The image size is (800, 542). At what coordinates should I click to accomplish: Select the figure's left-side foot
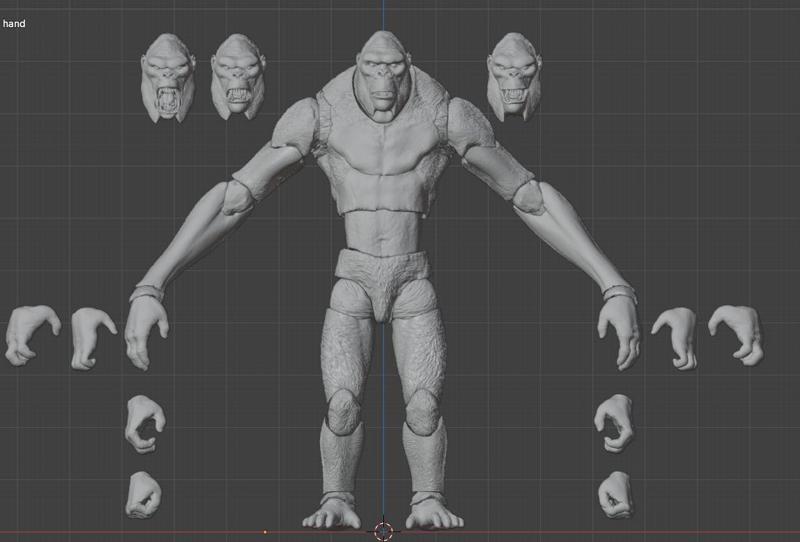(334, 512)
